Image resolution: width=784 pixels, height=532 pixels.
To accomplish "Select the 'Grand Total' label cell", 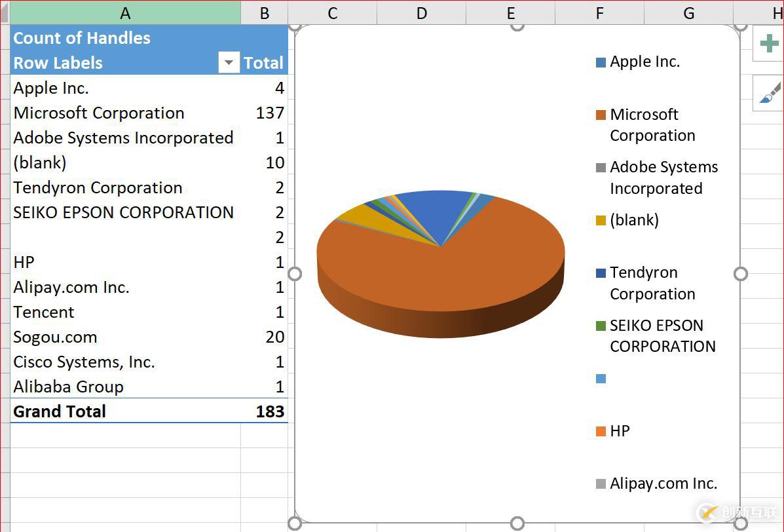I will tap(125, 411).
